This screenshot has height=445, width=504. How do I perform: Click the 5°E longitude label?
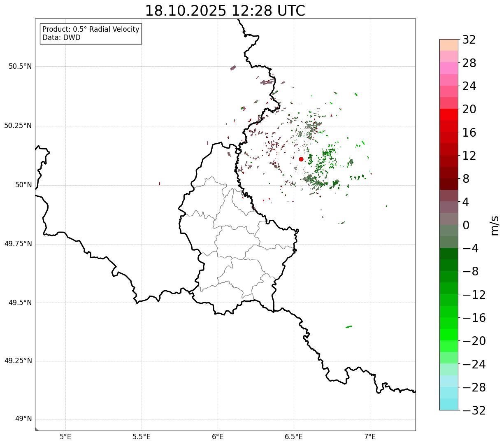pos(65,437)
